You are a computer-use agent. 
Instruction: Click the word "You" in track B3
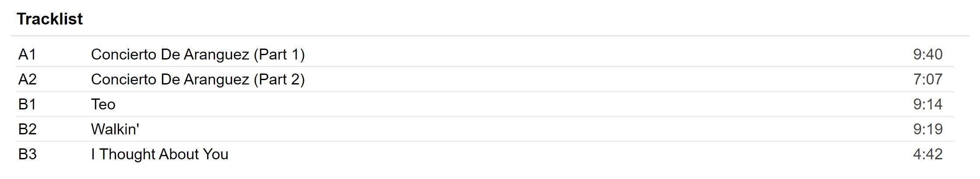click(x=215, y=154)
